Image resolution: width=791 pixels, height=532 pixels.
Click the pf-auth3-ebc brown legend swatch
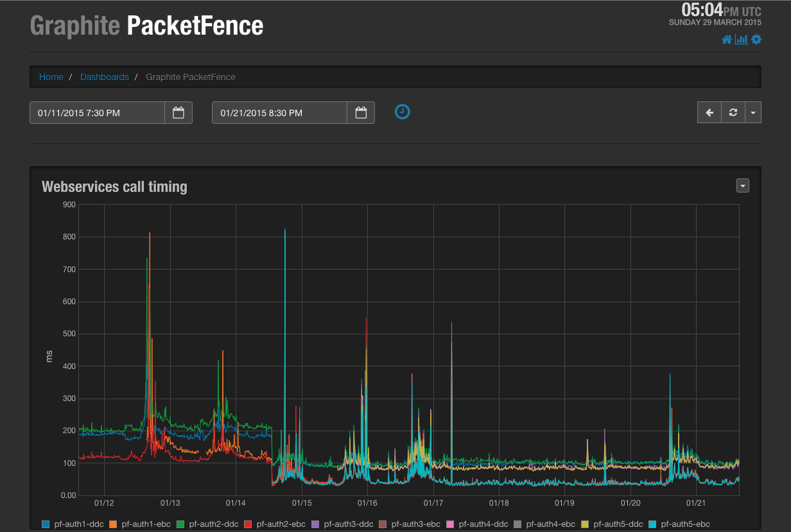[383, 524]
